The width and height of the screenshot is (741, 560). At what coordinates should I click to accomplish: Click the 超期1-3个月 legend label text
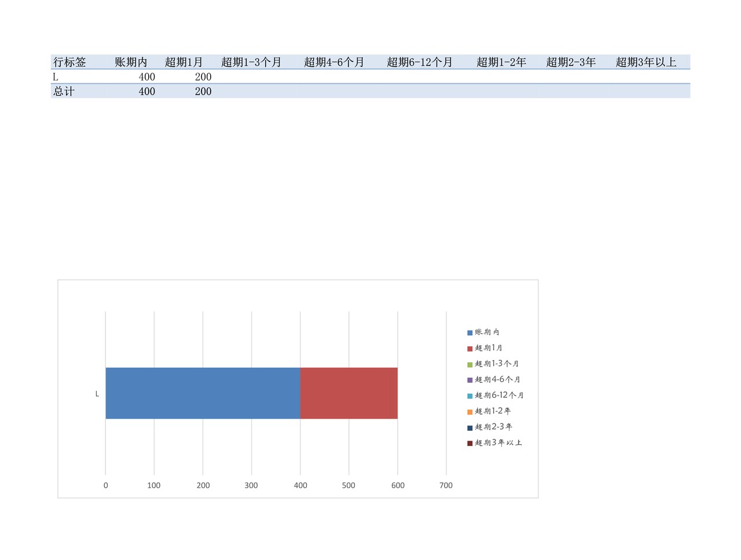[497, 364]
